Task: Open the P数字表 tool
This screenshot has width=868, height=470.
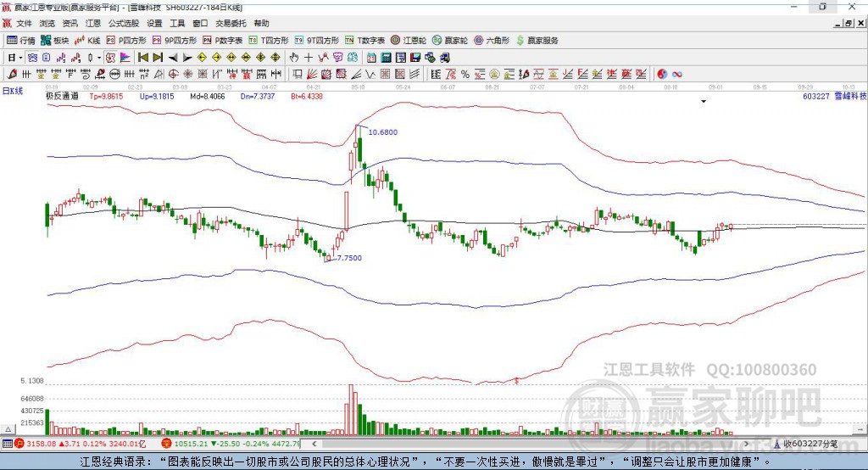Action: [x=223, y=41]
